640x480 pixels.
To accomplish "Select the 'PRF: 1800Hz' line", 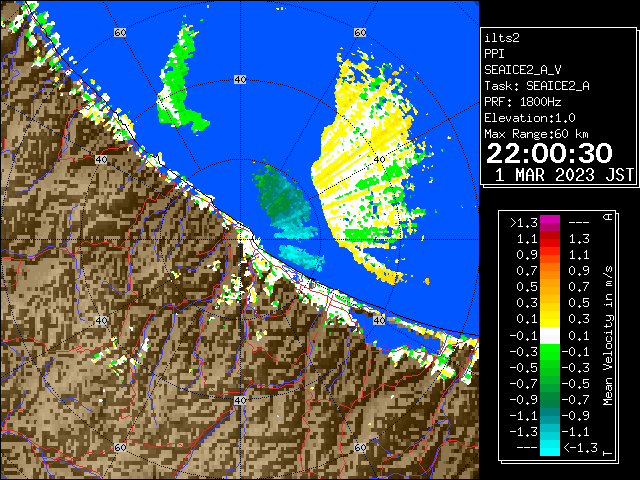I will (522, 102).
